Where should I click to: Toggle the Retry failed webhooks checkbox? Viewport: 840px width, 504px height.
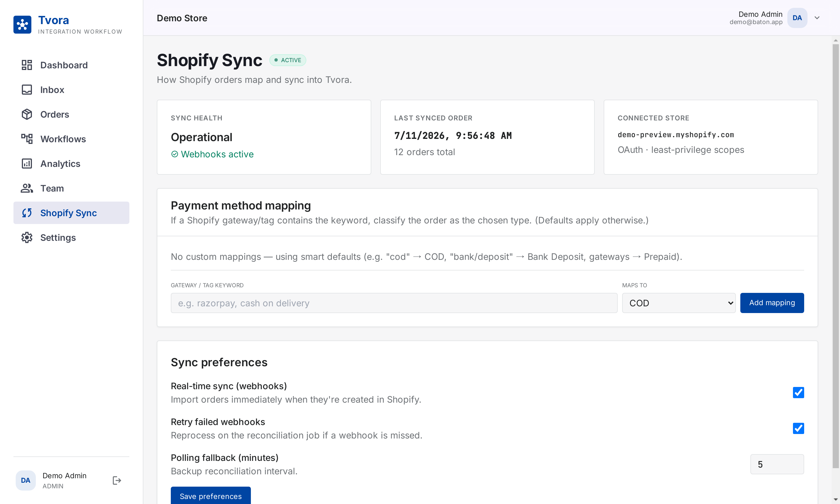pyautogui.click(x=798, y=429)
